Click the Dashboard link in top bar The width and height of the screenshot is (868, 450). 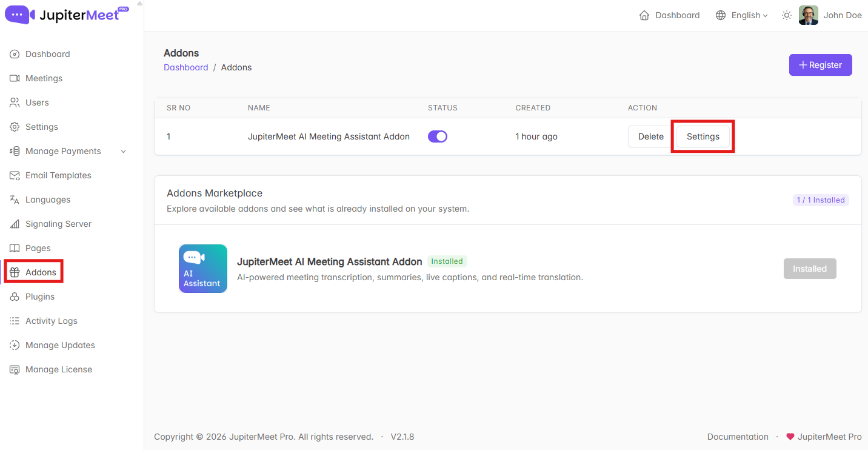pyautogui.click(x=678, y=15)
